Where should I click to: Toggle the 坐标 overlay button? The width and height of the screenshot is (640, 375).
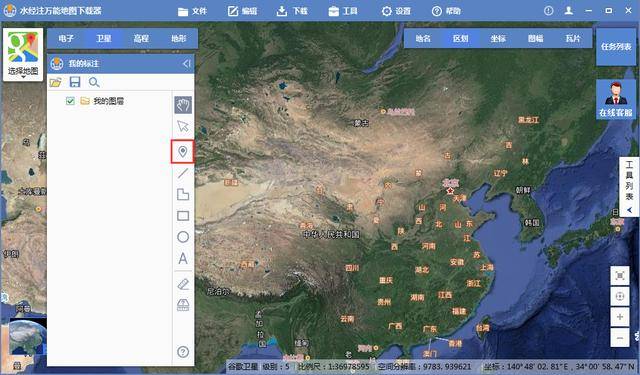pyautogui.click(x=498, y=39)
